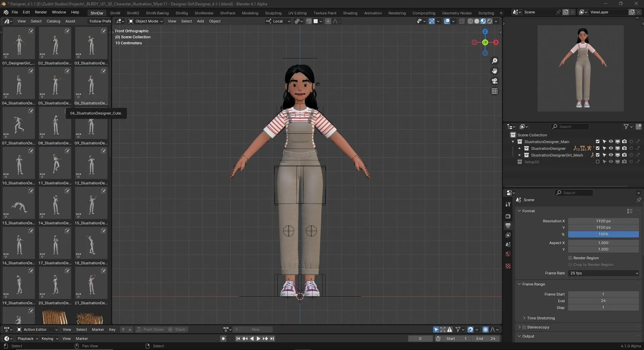Hide IllustrationDesignerGirl_Mesh in viewport
644x350 pixels.
pos(611,155)
